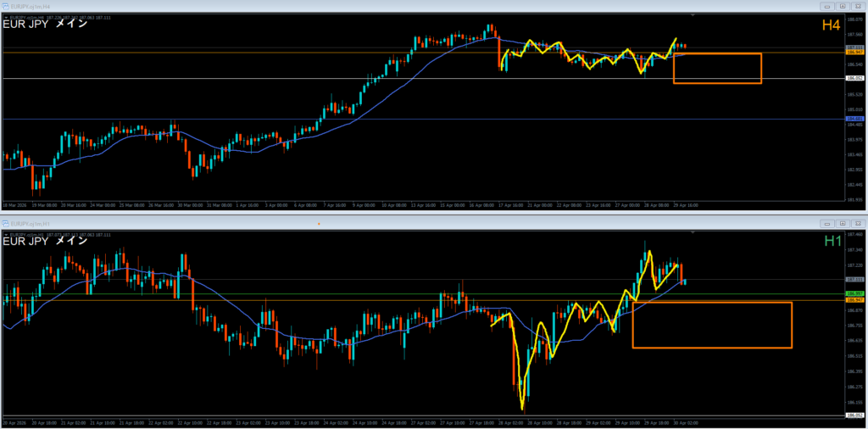The height and width of the screenshot is (429, 868).
Task: Click the blue 184.681 price label
Action: (854, 119)
